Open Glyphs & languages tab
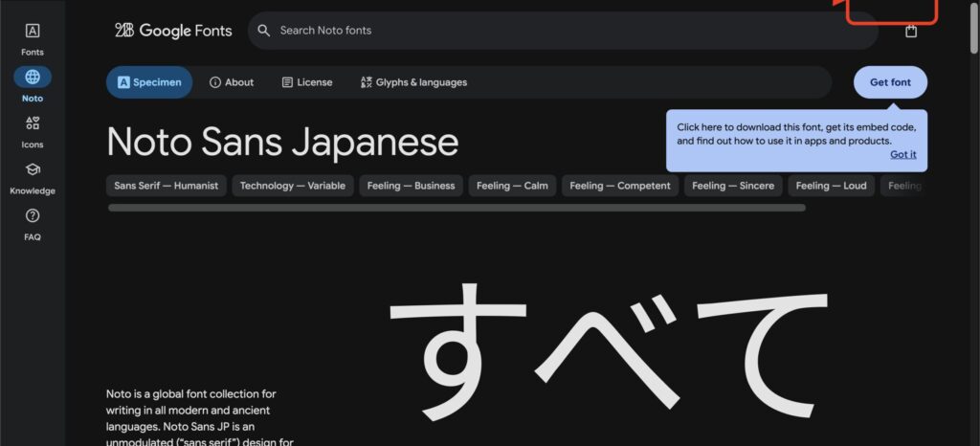 (x=413, y=81)
